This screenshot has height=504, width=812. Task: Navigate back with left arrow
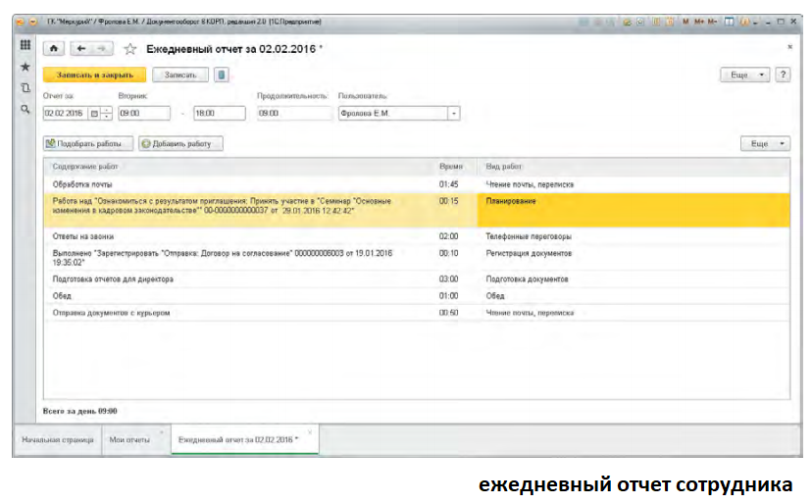[80, 48]
